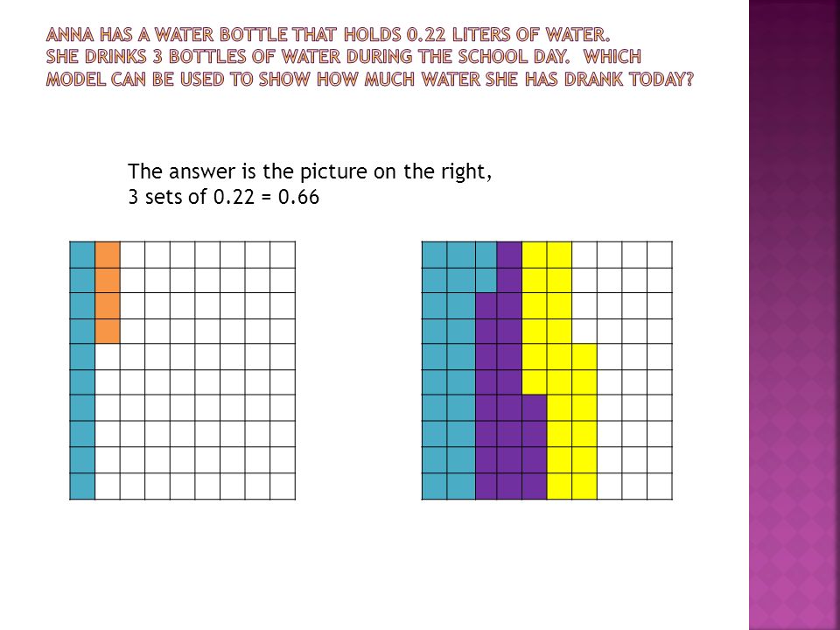Select the blue shaded column in left grid
Image resolution: width=840 pixels, height=630 pixels.
82,371
